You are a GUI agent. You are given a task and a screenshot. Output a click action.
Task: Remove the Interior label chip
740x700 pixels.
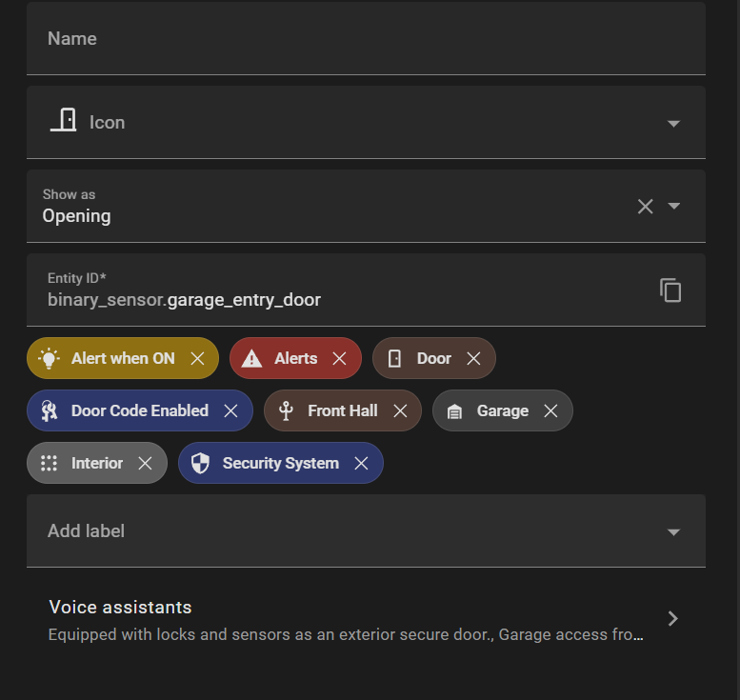(x=145, y=464)
